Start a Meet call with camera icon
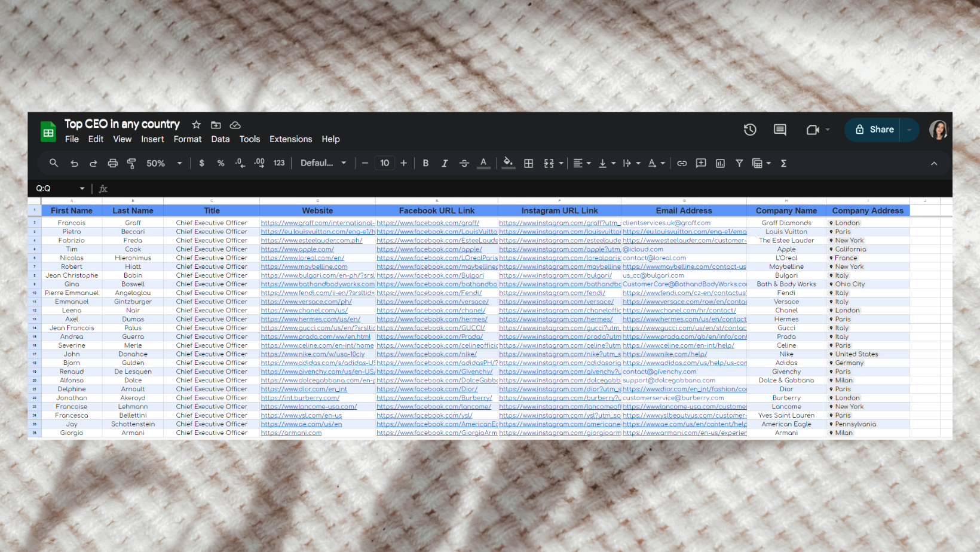The image size is (980, 552). point(813,130)
